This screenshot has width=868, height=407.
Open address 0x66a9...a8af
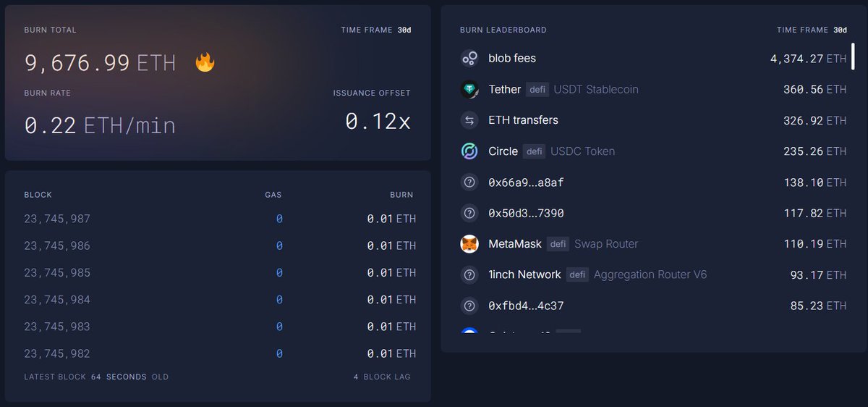coord(526,182)
